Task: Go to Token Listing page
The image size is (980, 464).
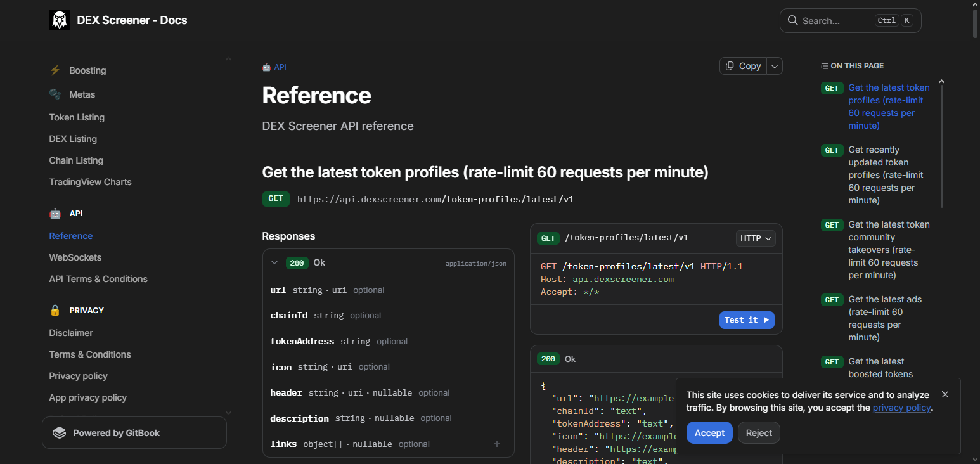Action: 77,117
